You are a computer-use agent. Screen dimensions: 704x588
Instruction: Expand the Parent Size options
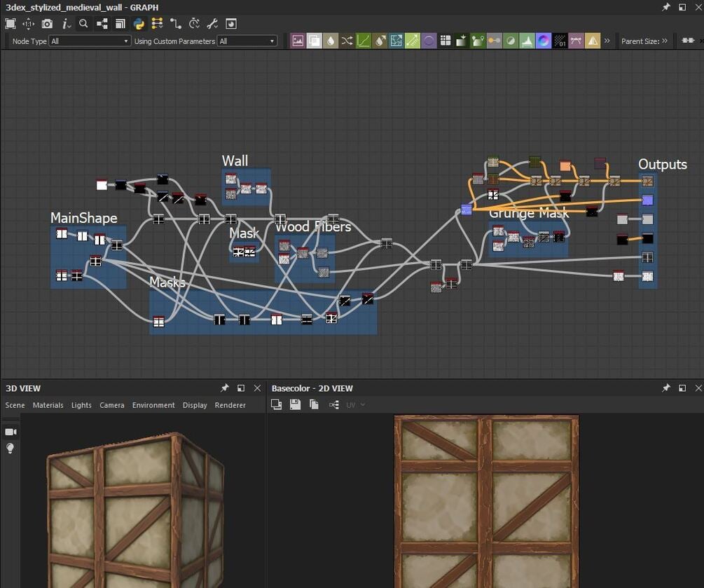point(665,41)
